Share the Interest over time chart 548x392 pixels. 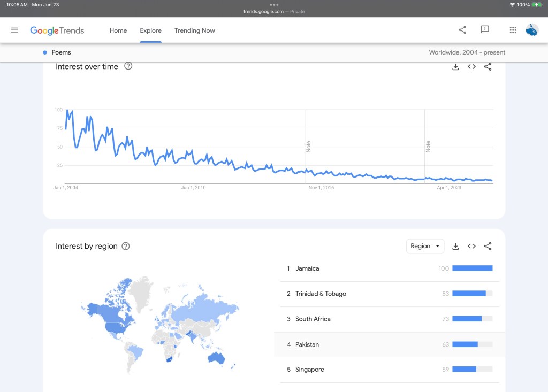(x=488, y=67)
